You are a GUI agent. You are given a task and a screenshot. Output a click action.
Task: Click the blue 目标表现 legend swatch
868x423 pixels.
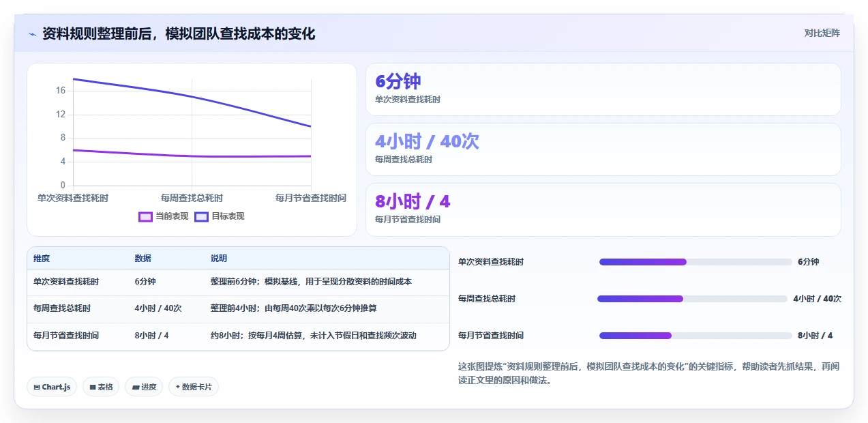(x=201, y=217)
